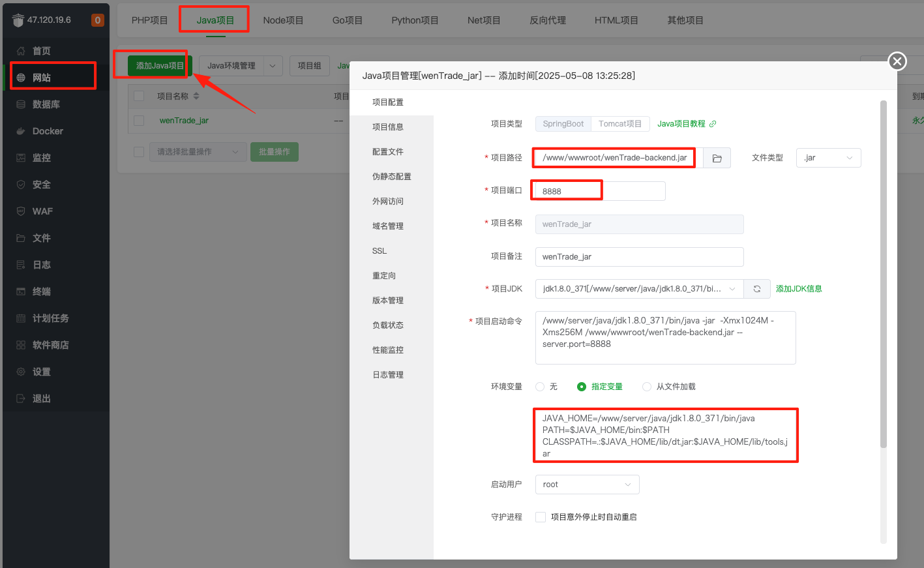Open SSL in the dialog menu
The width and height of the screenshot is (924, 568).
pos(391,251)
